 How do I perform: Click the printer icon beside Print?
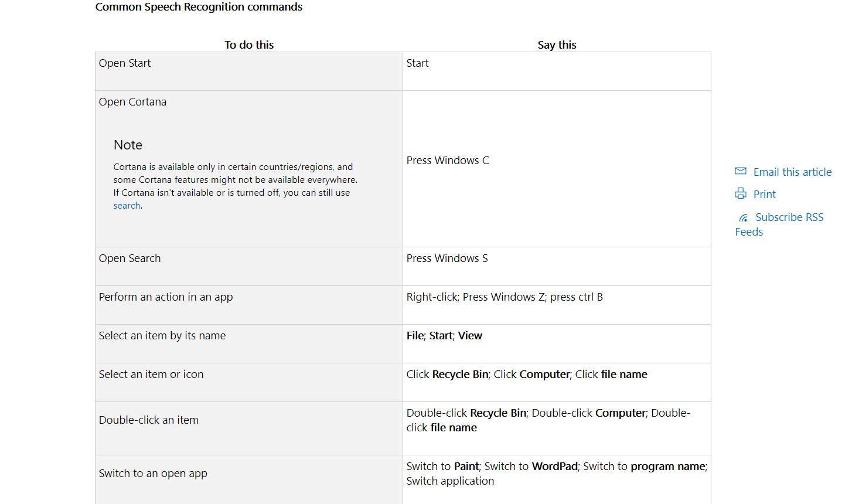(741, 193)
